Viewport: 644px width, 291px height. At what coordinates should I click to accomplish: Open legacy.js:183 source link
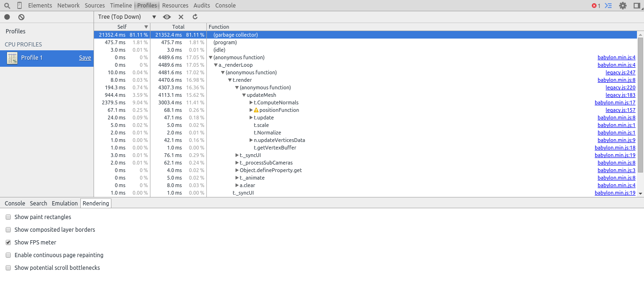(620, 95)
